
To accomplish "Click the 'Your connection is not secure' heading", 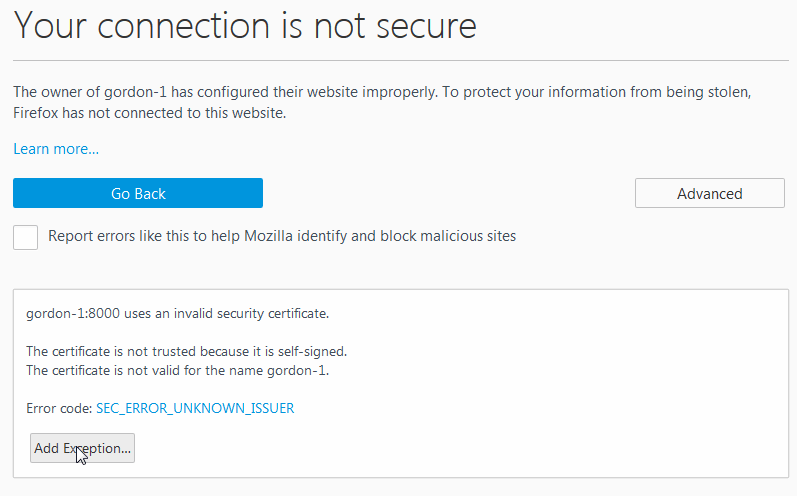I will 245,27.
